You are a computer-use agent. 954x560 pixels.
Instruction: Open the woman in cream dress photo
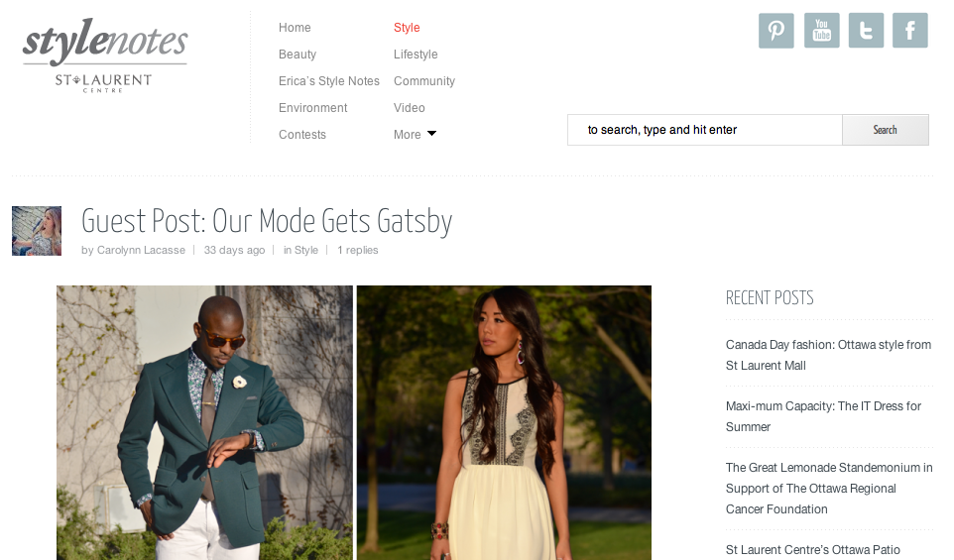pos(504,422)
